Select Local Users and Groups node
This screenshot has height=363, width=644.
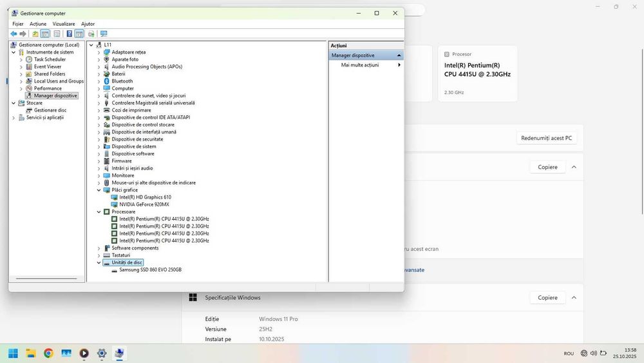click(x=59, y=81)
